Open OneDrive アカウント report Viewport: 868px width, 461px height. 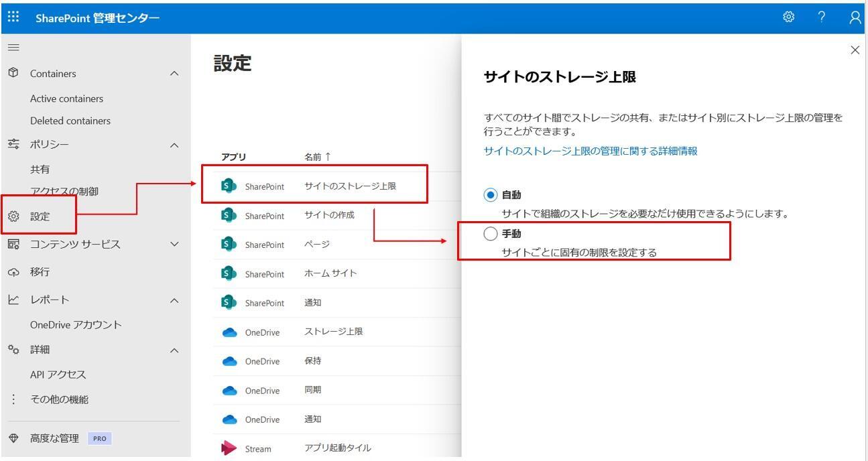[76, 324]
